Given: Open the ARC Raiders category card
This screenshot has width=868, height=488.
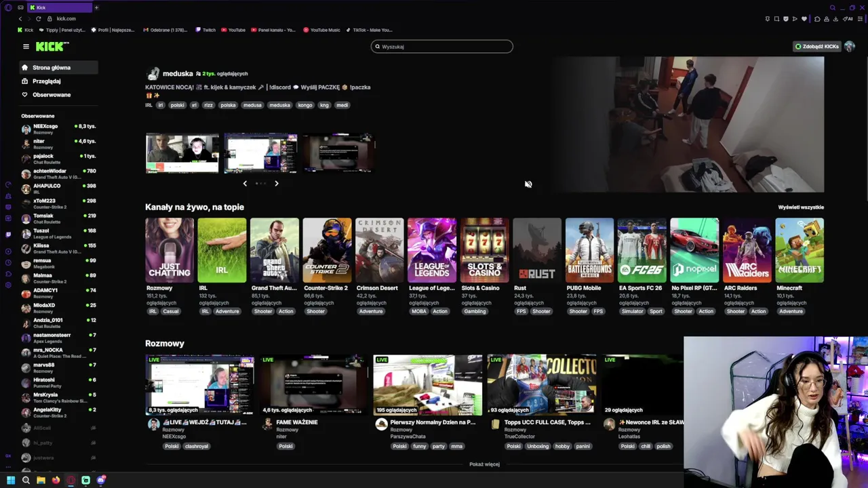Looking at the screenshot, I should [x=747, y=250].
